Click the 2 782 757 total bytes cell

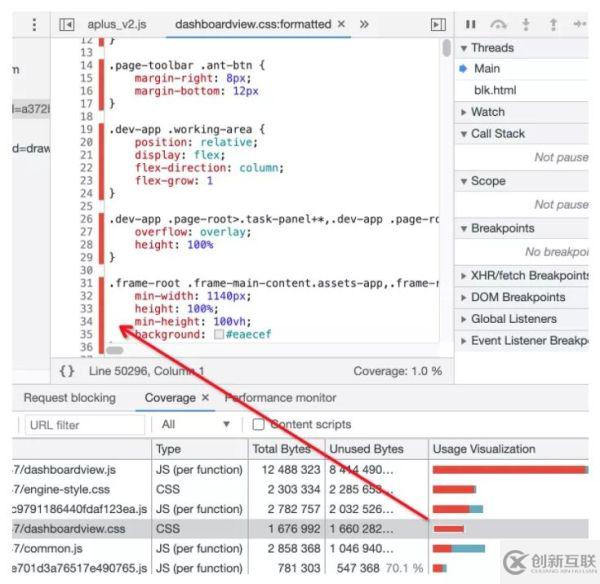(294, 509)
